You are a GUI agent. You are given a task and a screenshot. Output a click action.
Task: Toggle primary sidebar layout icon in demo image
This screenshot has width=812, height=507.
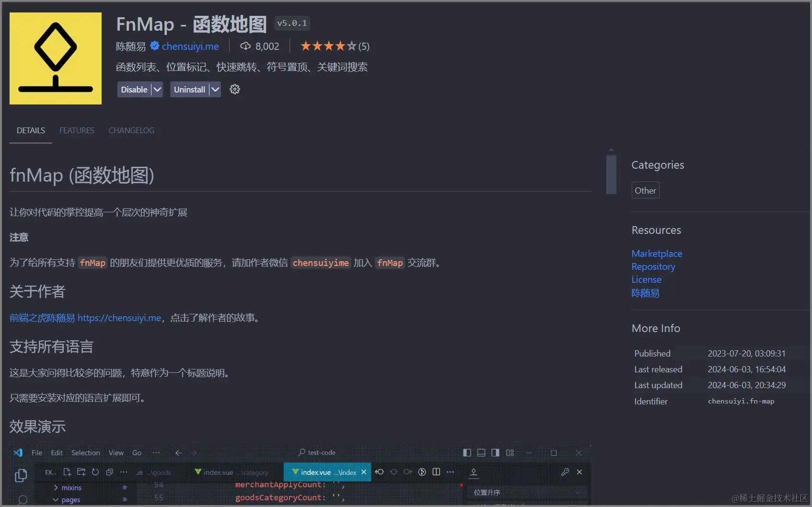point(467,453)
